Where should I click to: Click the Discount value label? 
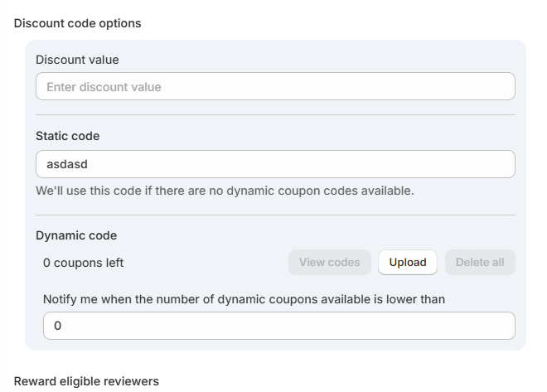(77, 60)
